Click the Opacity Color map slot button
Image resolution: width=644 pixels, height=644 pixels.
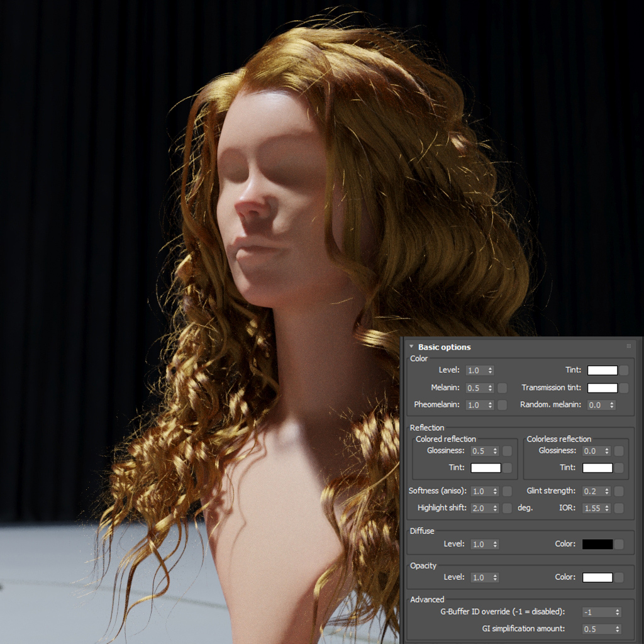[619, 577]
